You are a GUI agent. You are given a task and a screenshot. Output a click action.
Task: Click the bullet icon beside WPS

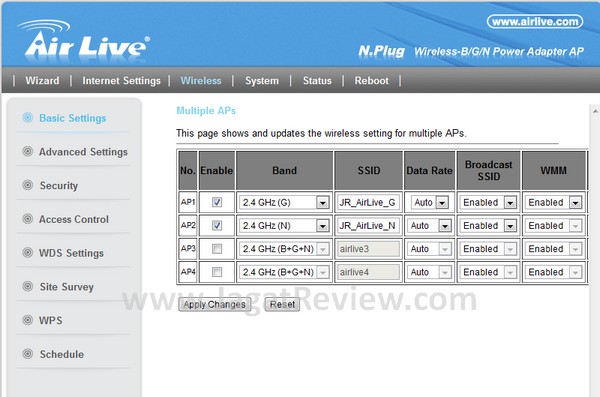coord(28,320)
